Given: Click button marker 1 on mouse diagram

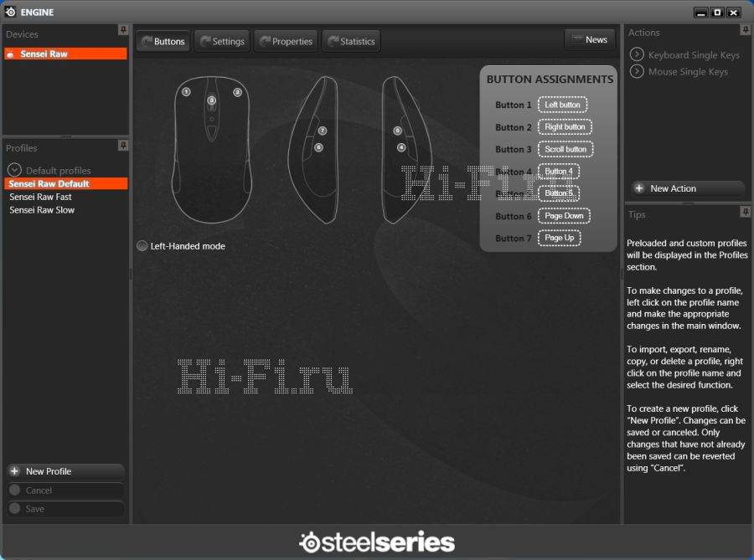Looking at the screenshot, I should click(186, 92).
